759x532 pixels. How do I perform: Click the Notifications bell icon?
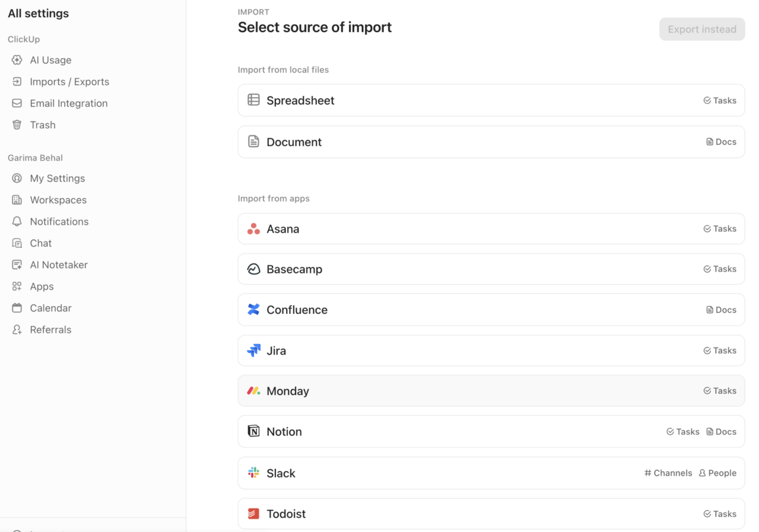(17, 221)
